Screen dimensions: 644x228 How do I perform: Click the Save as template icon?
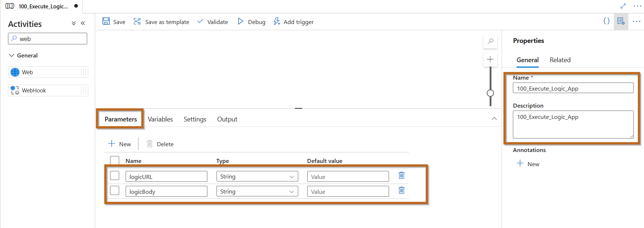pos(137,21)
